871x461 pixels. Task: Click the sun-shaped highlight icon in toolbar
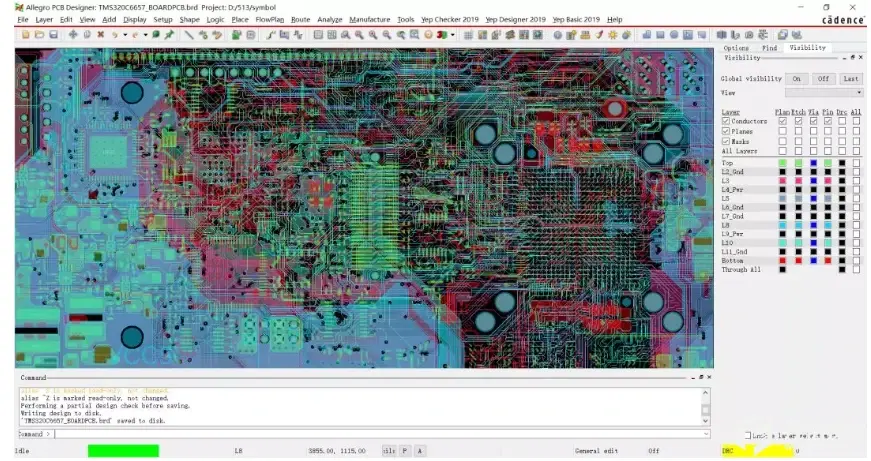613,34
